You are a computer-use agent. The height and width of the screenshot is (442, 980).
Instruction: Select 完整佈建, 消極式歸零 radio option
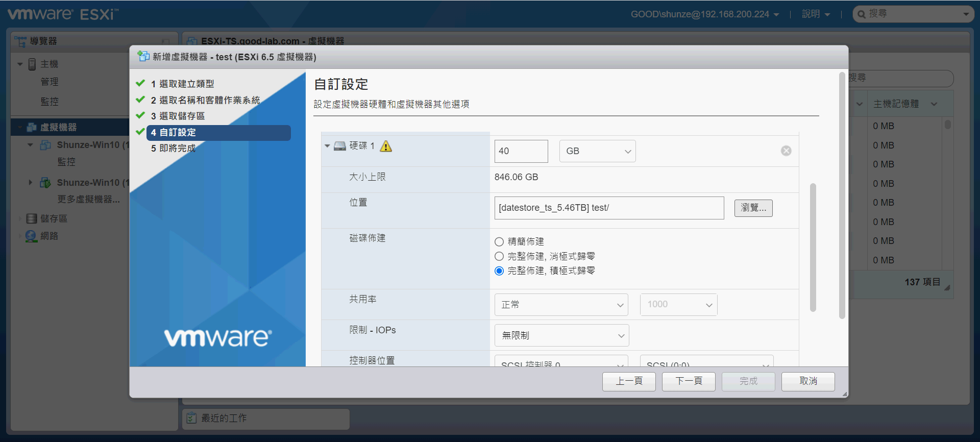499,256
